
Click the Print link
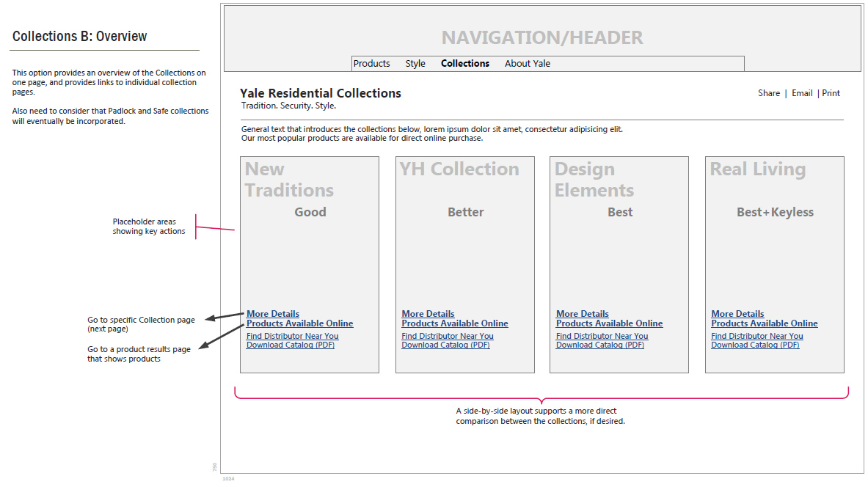tap(831, 93)
